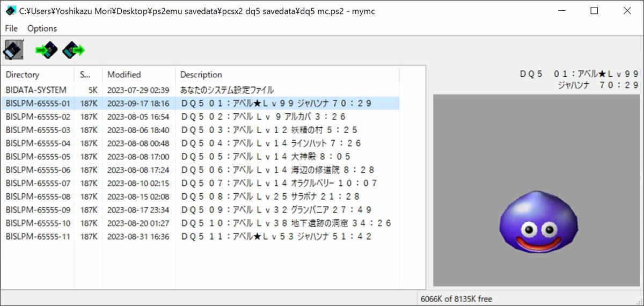
Task: Click description ending 海辺の修道院 ８：２８
Action: (278, 170)
